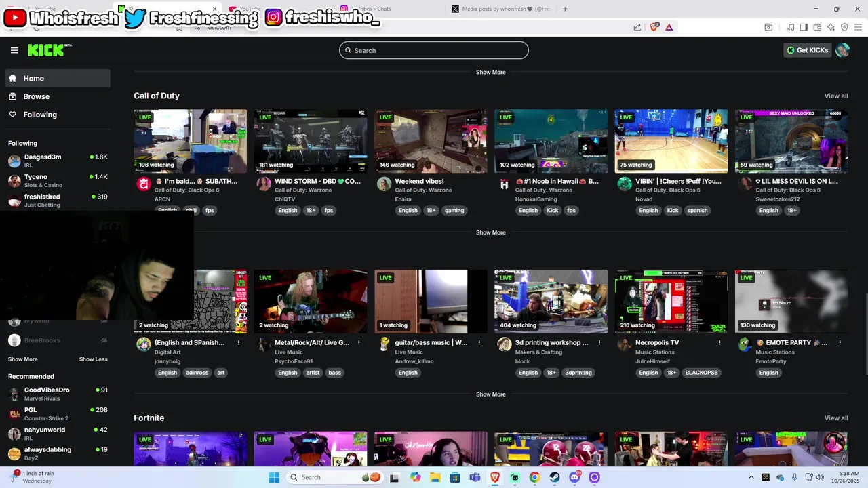This screenshot has height=488, width=868.
Task: Open more options for Metal/Rock/Alt stream
Action: (x=359, y=343)
